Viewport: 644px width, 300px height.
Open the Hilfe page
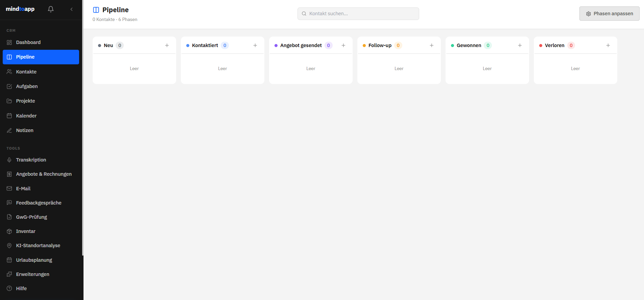(41, 288)
